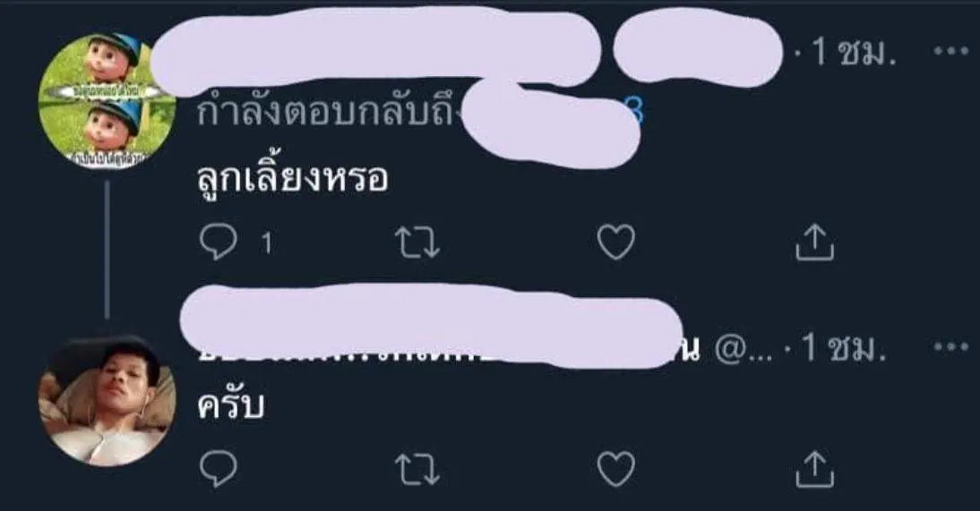The image size is (980, 511).
Task: Open the reply text "ครับ"
Action: pyautogui.click(x=230, y=405)
